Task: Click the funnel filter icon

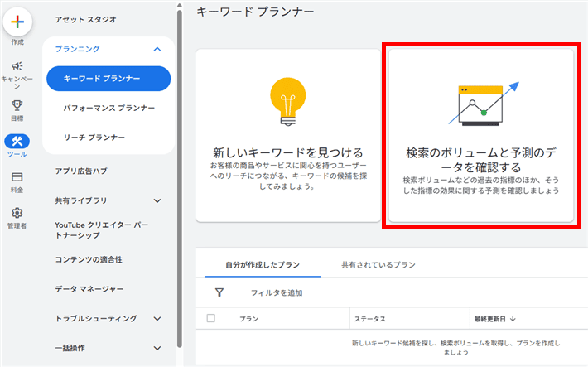Action: 219,292
